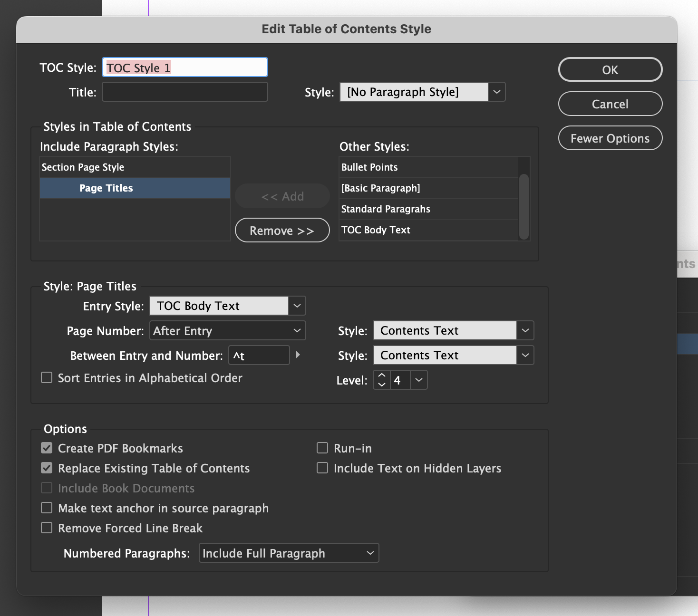Click the Remove button to exclude Page Titles

[282, 230]
